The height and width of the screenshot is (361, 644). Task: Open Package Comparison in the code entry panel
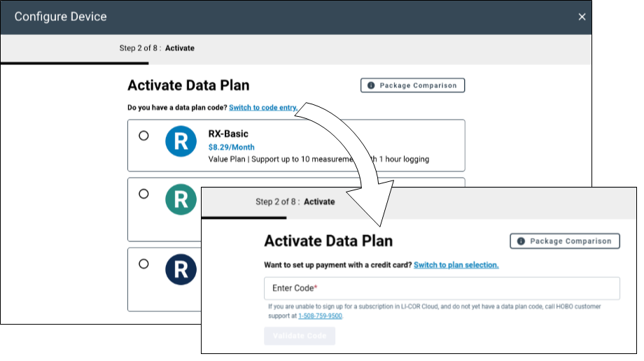click(564, 241)
